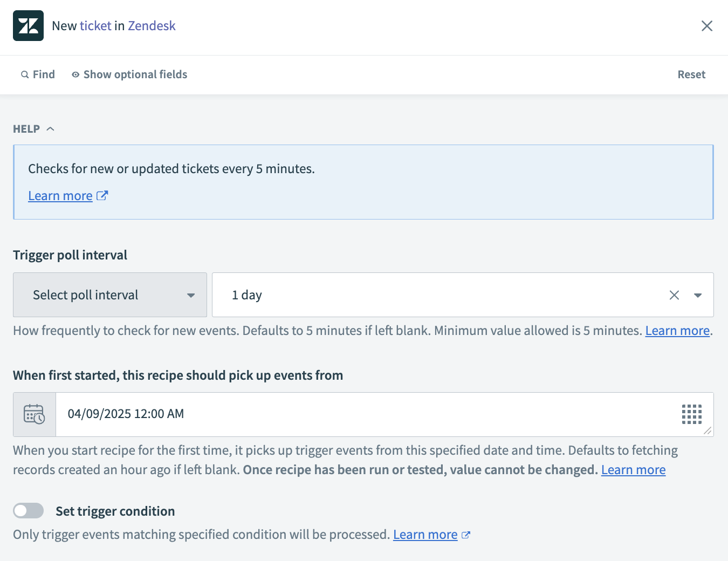Click the grid icon in date field

click(691, 414)
